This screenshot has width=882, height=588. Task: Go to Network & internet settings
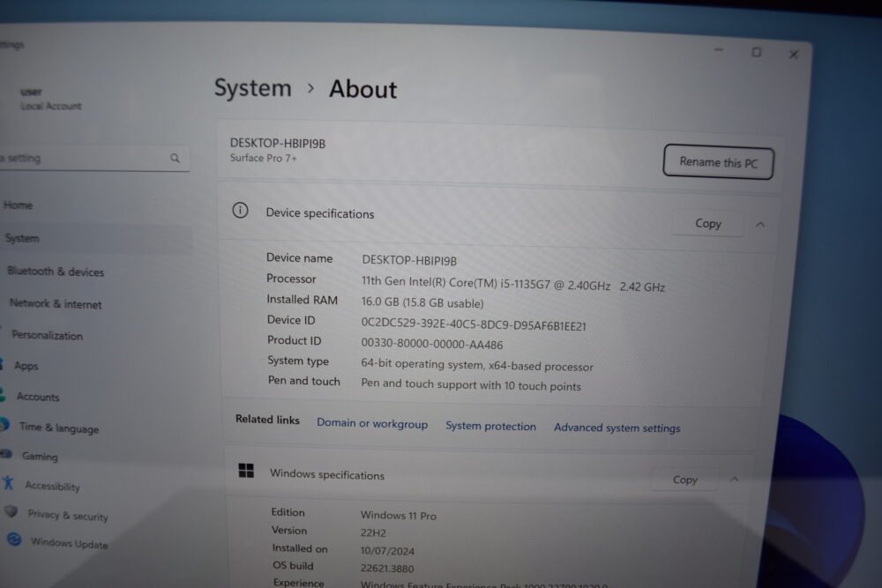click(x=56, y=303)
